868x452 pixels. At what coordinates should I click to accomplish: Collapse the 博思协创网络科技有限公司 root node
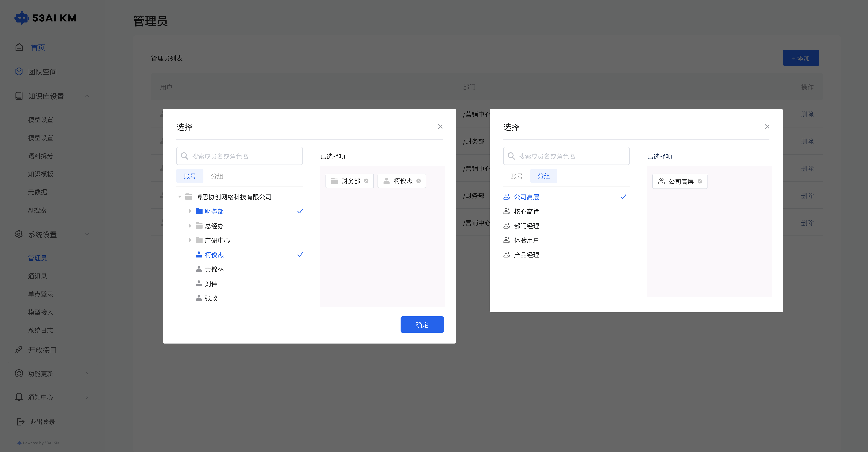180,197
